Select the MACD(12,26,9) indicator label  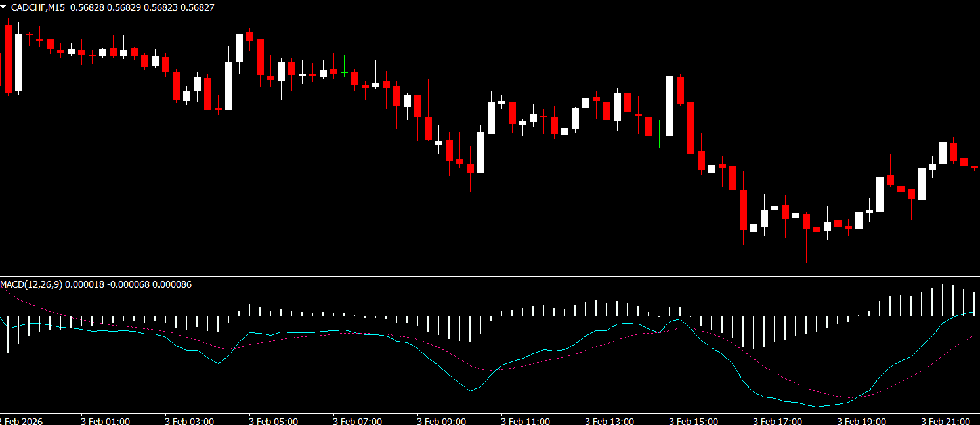[32, 284]
